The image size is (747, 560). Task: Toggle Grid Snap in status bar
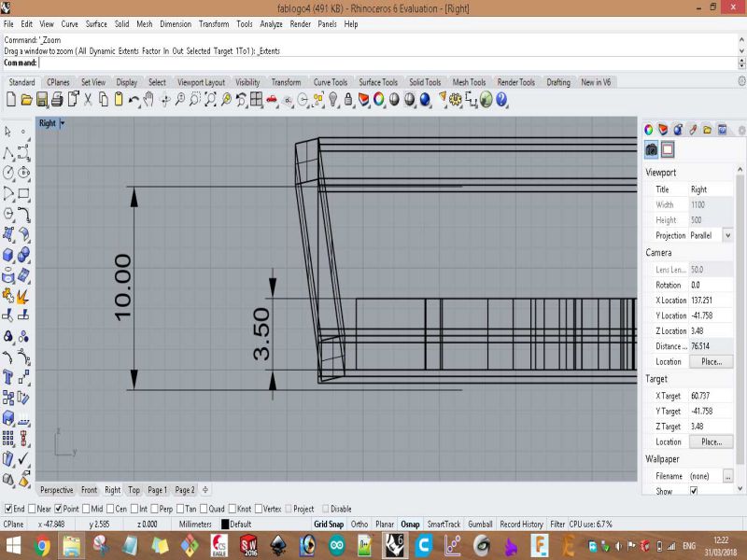(329, 525)
